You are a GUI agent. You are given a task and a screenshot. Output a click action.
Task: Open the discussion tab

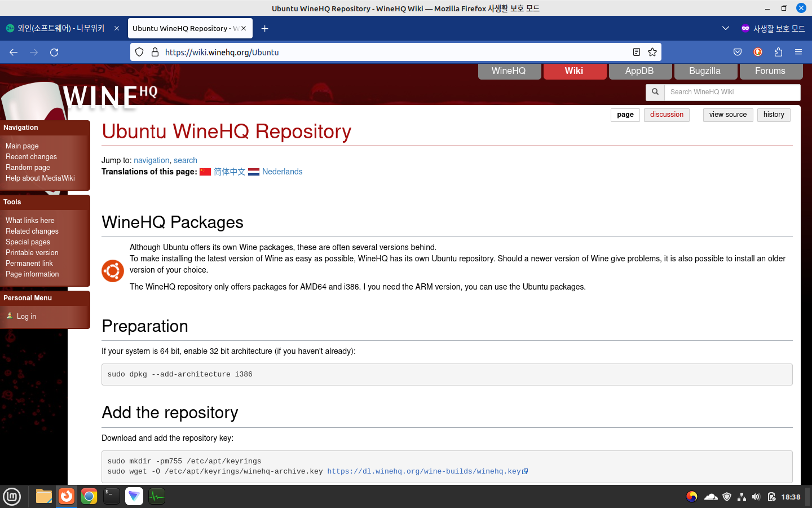(x=667, y=115)
